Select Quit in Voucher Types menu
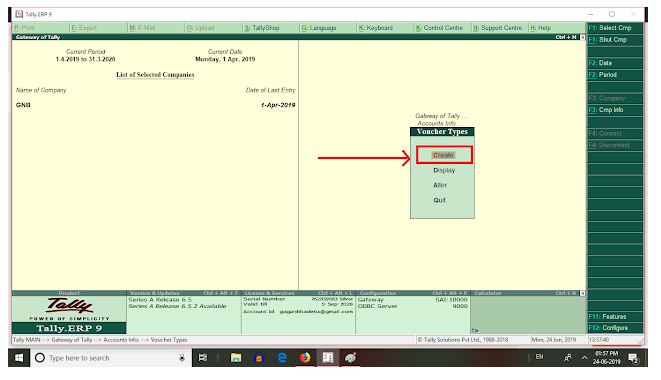This screenshot has height=380, width=661. (439, 200)
